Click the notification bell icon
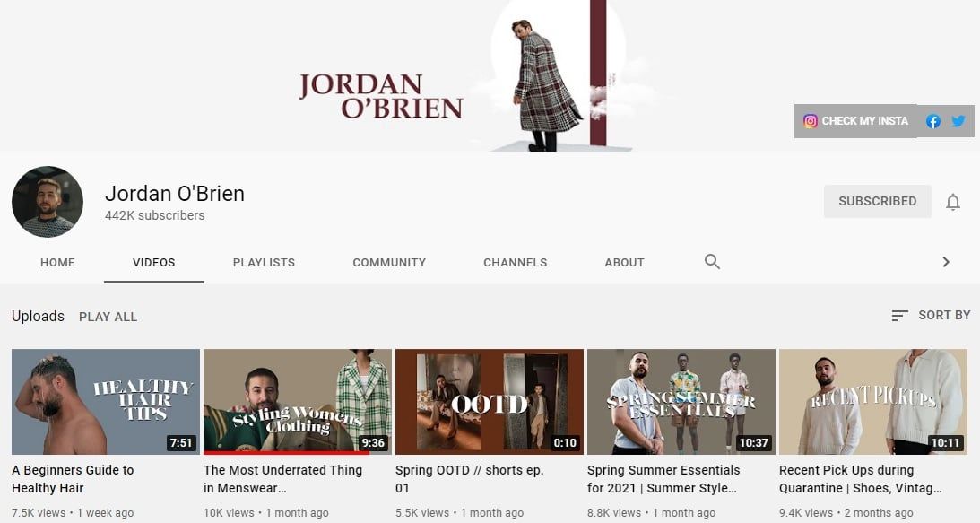Screen dimensions: 980x523 click(x=952, y=202)
